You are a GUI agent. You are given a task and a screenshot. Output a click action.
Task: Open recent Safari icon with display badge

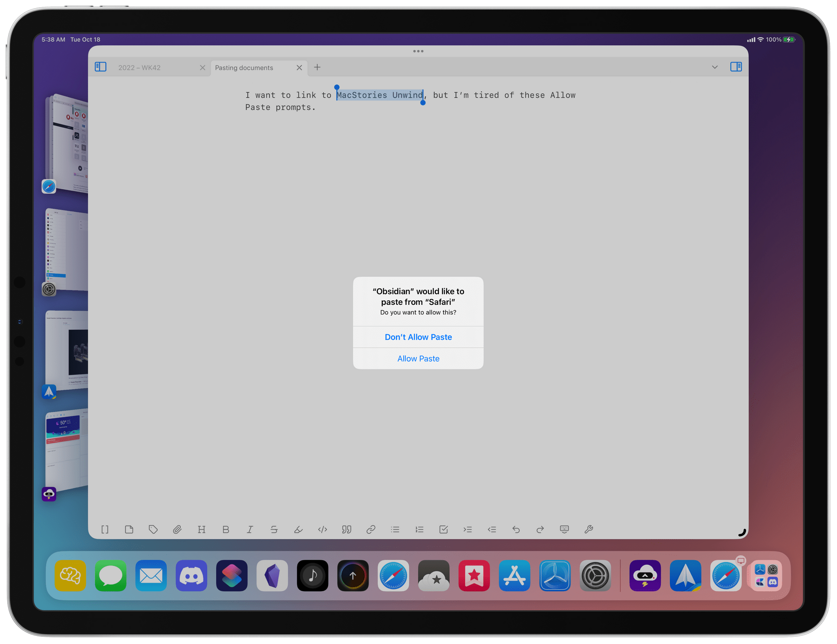(726, 576)
